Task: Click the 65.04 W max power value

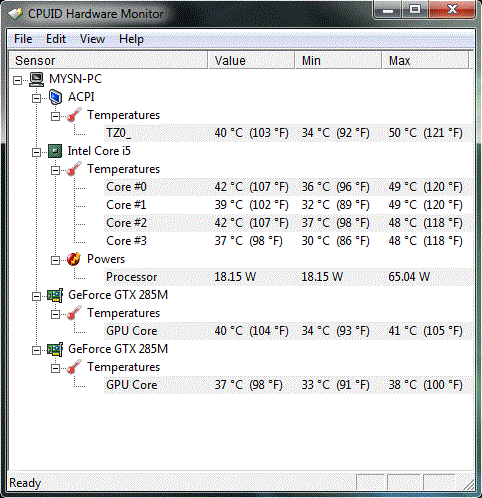Action: (409, 277)
